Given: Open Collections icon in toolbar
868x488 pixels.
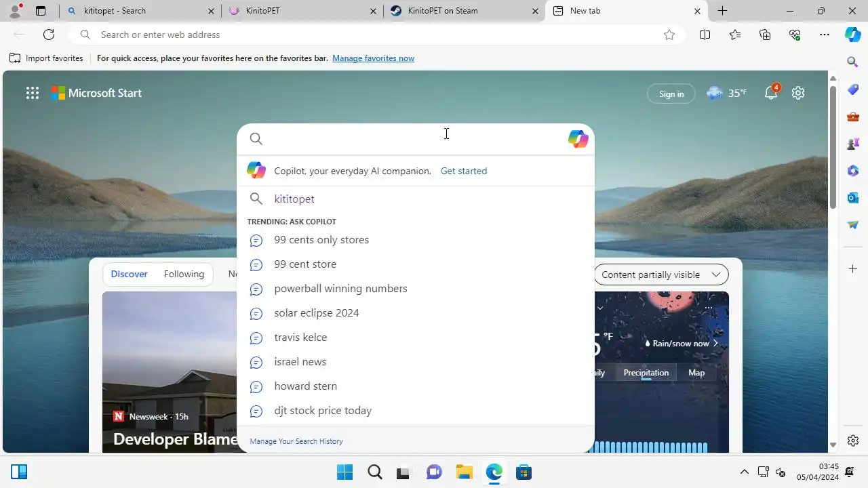Looking at the screenshot, I should 765,35.
